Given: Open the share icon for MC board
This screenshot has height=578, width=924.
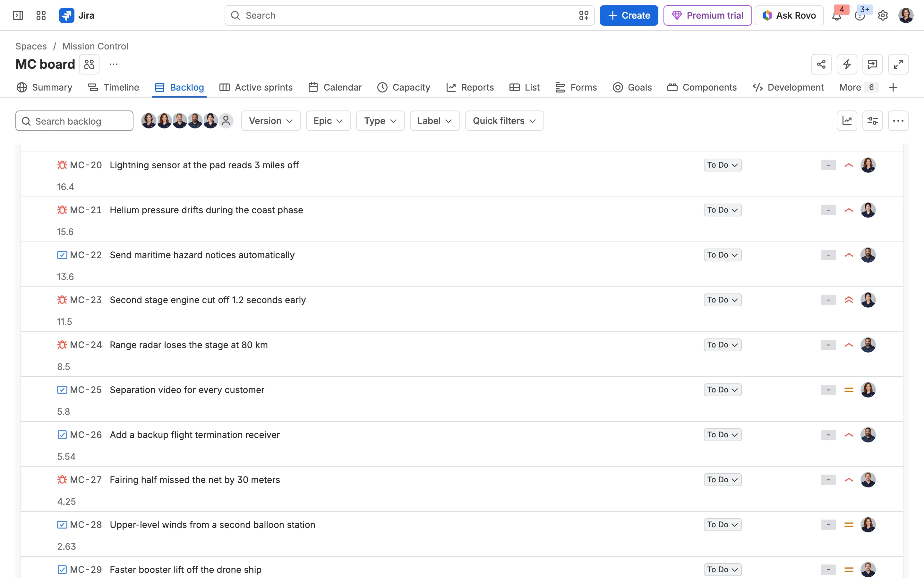Looking at the screenshot, I should [821, 64].
